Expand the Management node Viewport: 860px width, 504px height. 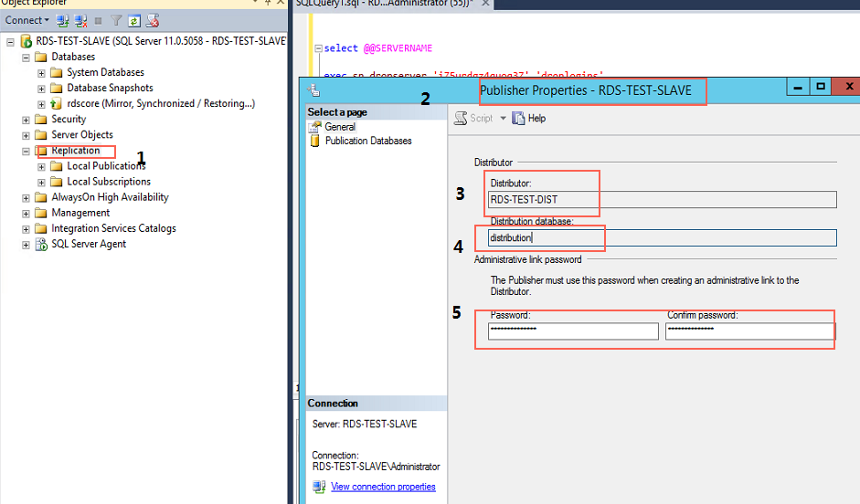pyautogui.click(x=26, y=213)
